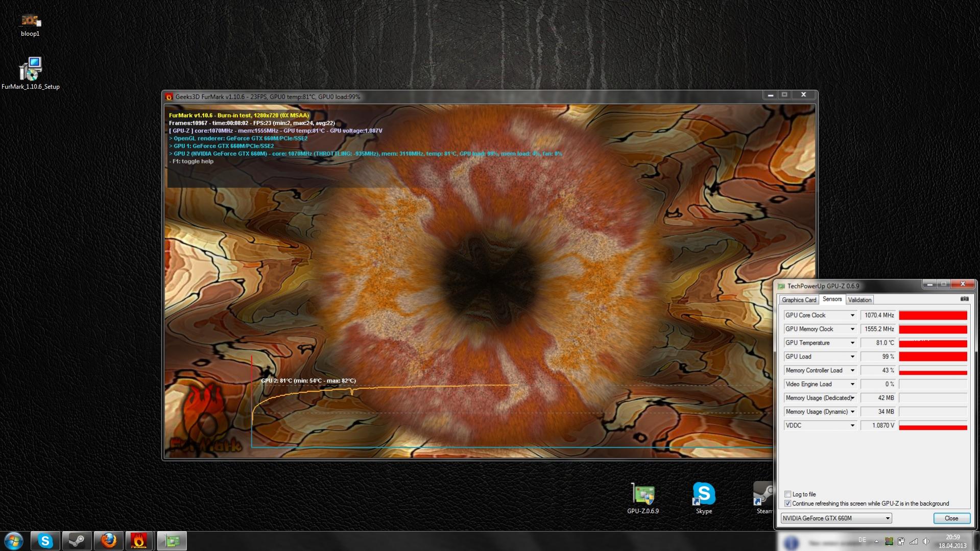Expand the GPU Memory Clock sensor dropdown

click(x=852, y=329)
